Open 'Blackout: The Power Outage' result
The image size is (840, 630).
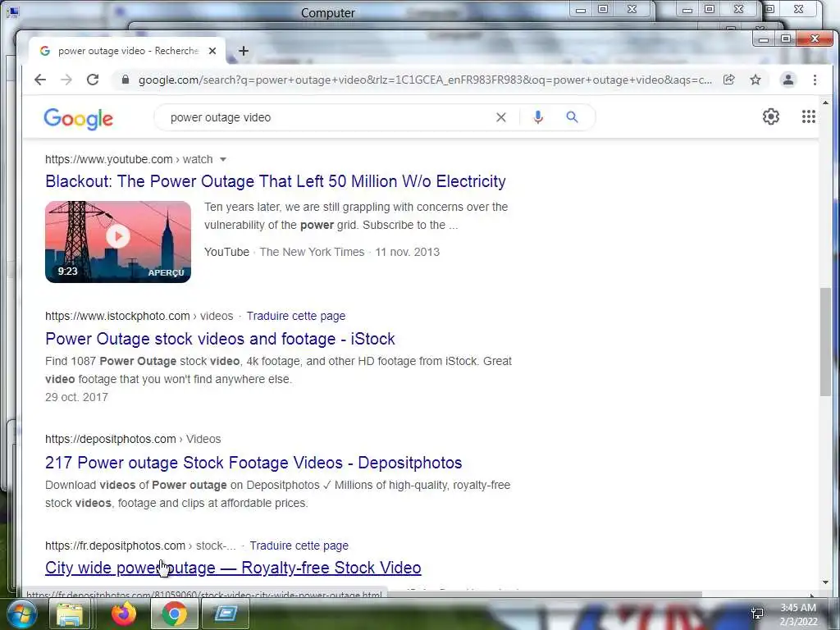pyautogui.click(x=276, y=181)
